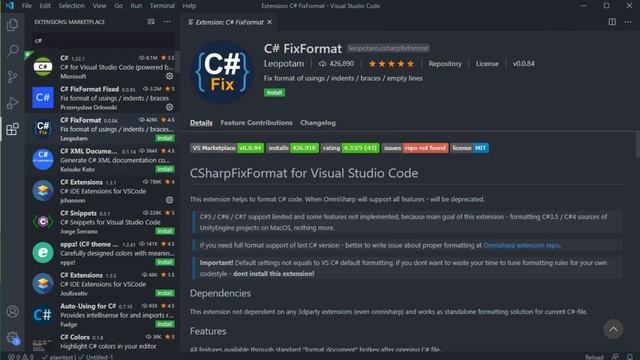
Task: Open the Accounts icon
Action: (x=12, y=311)
